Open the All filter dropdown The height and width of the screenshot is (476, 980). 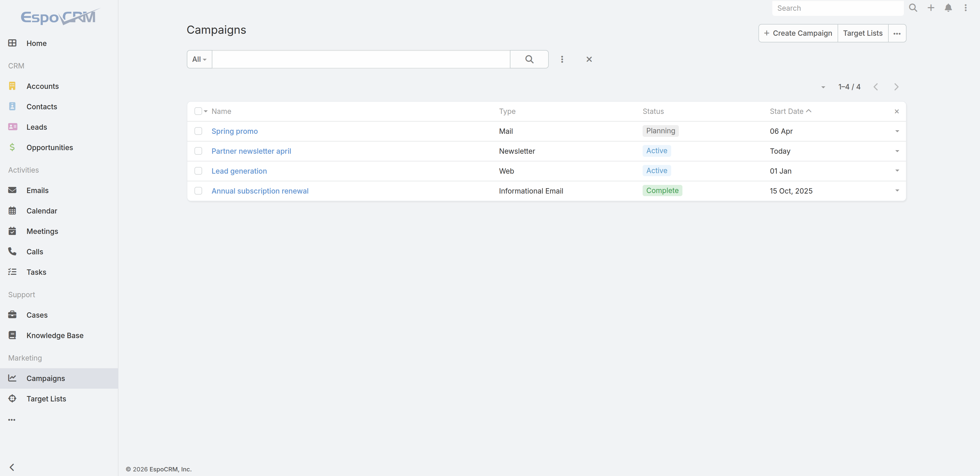199,59
